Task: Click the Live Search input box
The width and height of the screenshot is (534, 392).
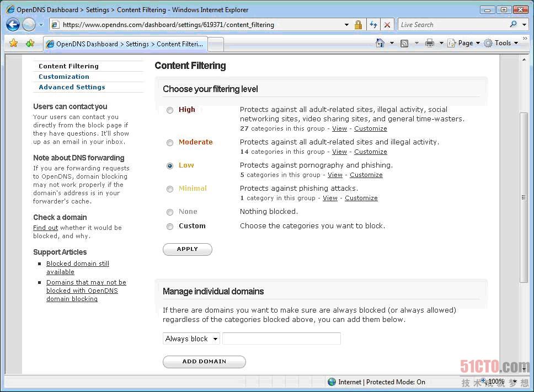Action: [453, 24]
